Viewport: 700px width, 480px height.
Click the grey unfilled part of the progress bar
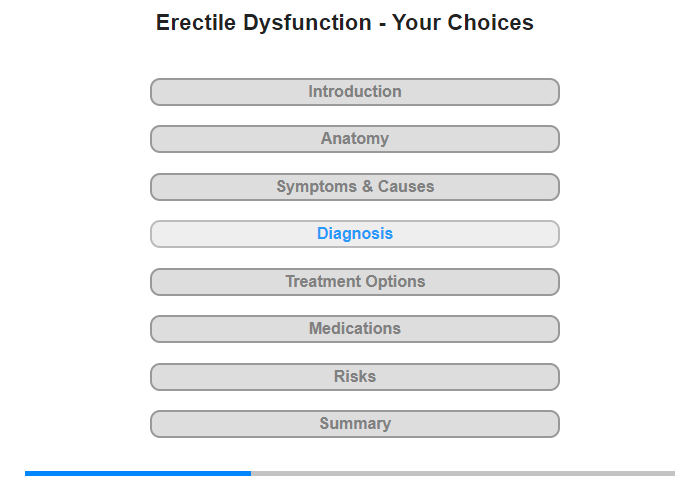(x=463, y=473)
